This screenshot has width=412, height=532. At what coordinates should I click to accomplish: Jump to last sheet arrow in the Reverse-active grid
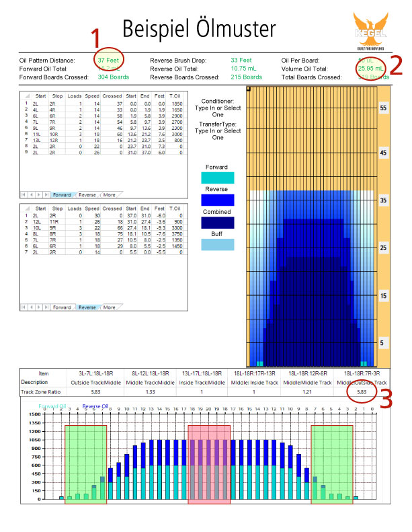click(46, 307)
